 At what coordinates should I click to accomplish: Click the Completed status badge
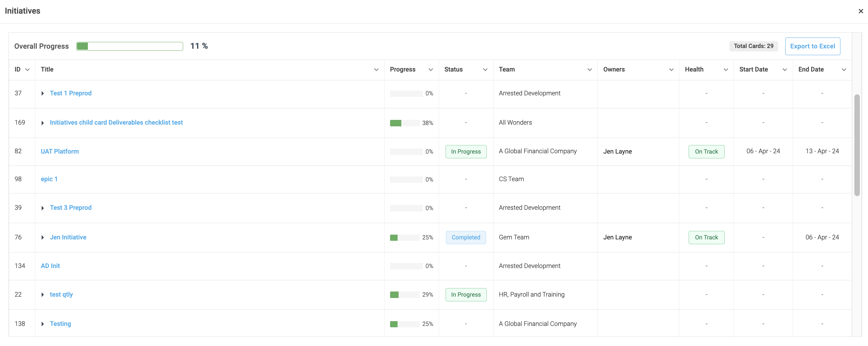coord(466,237)
